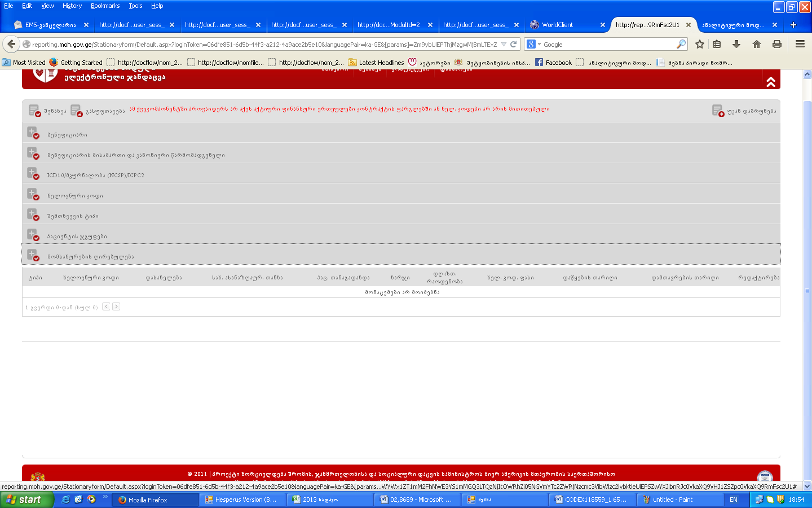Click the უკან დაბრუნება (go back) icon
812x508 pixels.
pyautogui.click(x=717, y=111)
